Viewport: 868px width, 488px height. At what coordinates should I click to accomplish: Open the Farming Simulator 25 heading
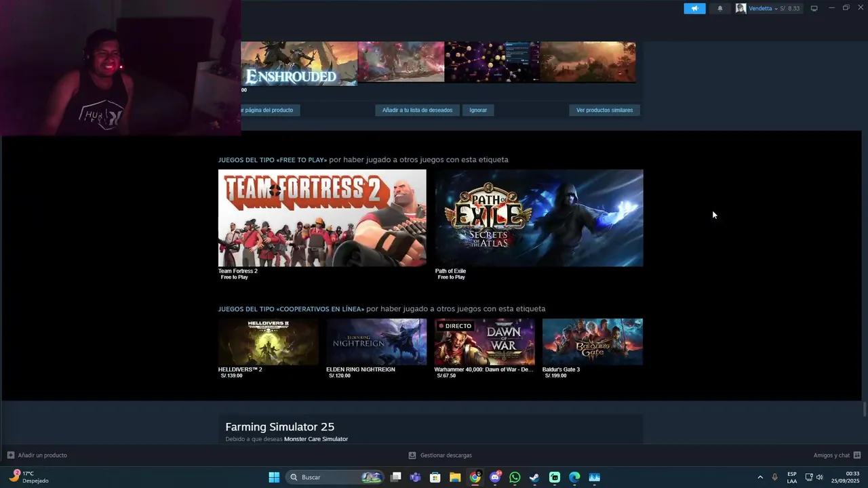click(x=279, y=427)
